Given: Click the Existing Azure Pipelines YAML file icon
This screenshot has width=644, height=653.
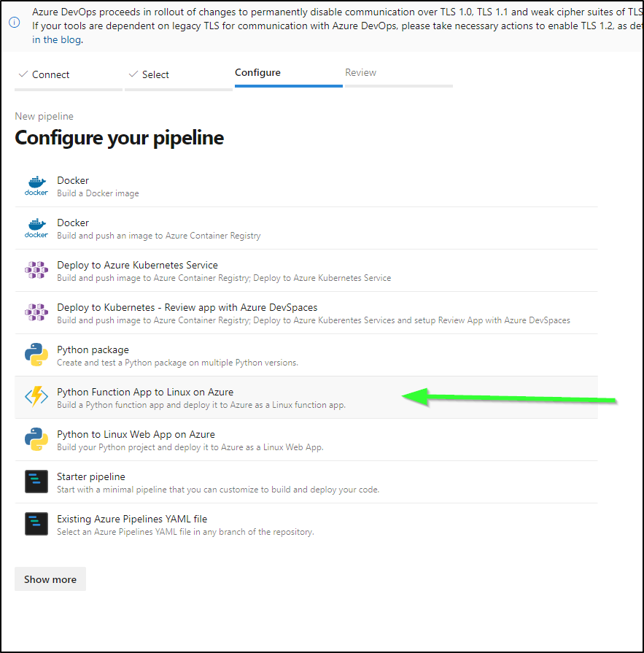Looking at the screenshot, I should tap(36, 524).
